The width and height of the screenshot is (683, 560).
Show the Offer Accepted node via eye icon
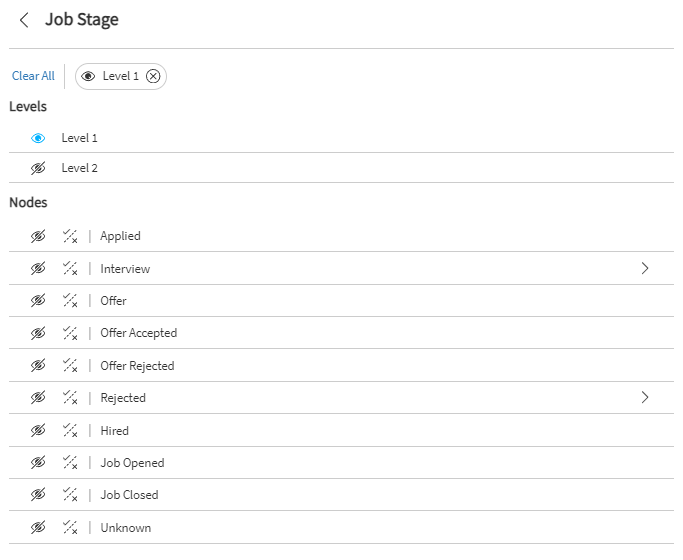pyautogui.click(x=38, y=333)
